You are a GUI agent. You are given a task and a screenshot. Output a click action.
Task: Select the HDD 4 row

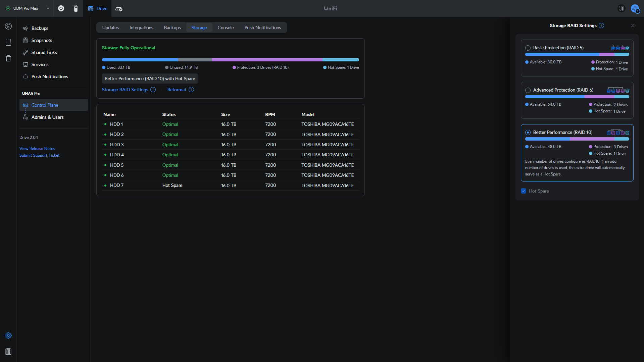tap(231, 155)
